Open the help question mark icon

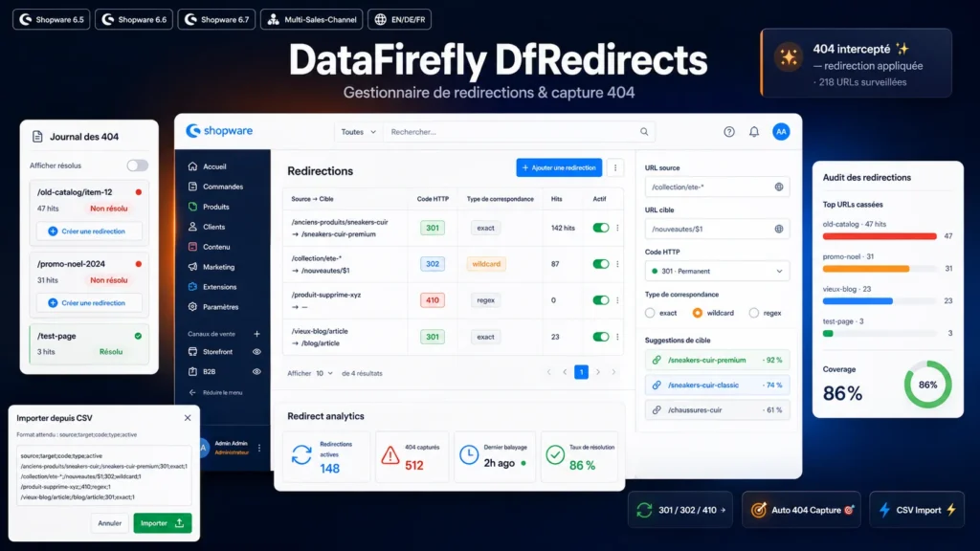coord(728,132)
